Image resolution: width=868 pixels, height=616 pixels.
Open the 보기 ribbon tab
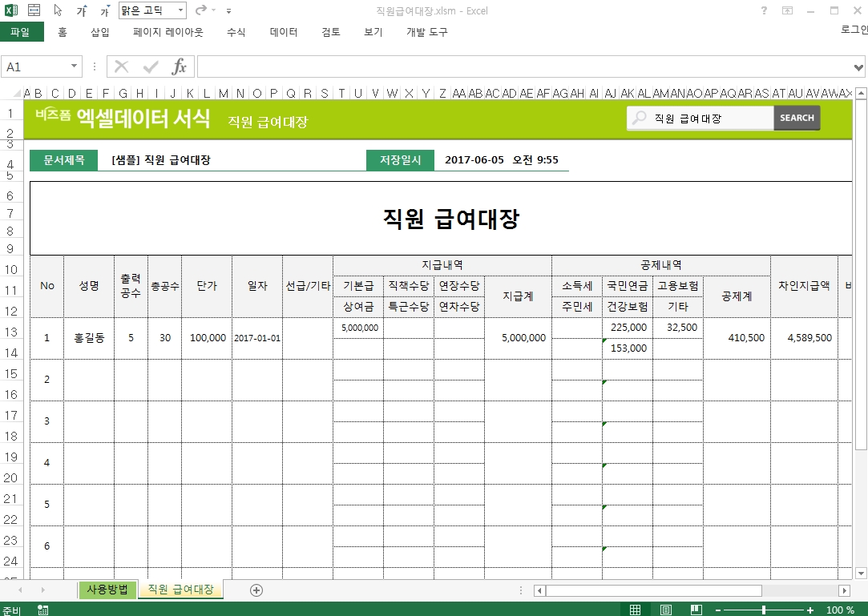[373, 32]
